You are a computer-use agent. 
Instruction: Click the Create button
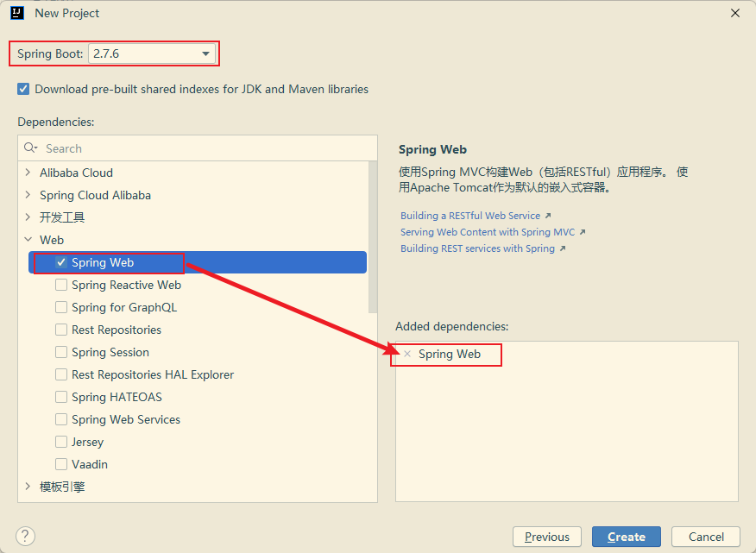pyautogui.click(x=627, y=537)
